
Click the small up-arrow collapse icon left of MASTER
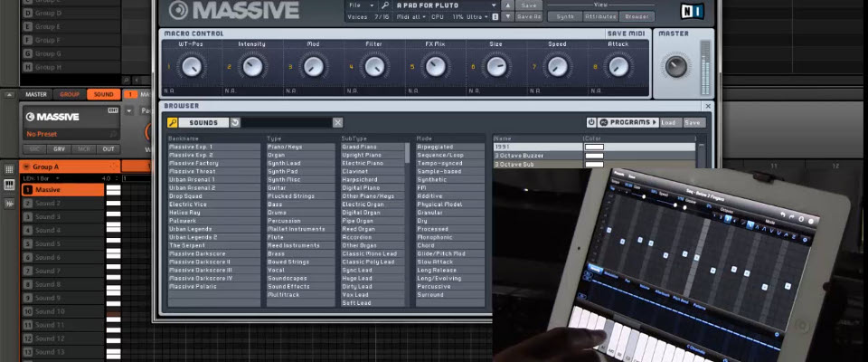pyautogui.click(x=9, y=95)
